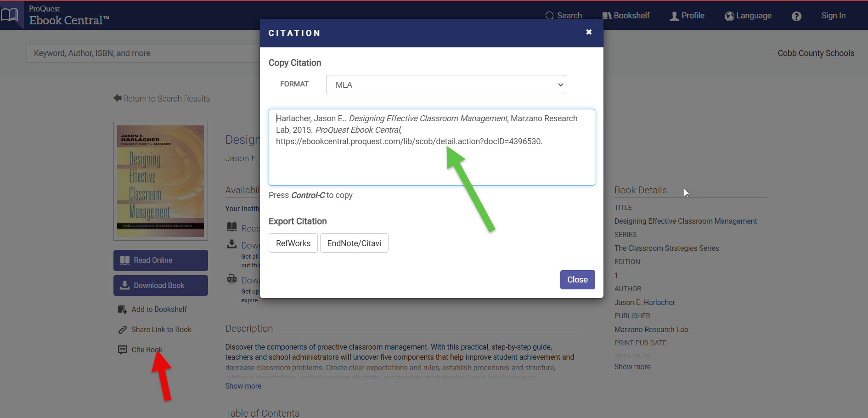Expand Book Details with Show more
Screen dimensions: 868x418
[x=632, y=367]
